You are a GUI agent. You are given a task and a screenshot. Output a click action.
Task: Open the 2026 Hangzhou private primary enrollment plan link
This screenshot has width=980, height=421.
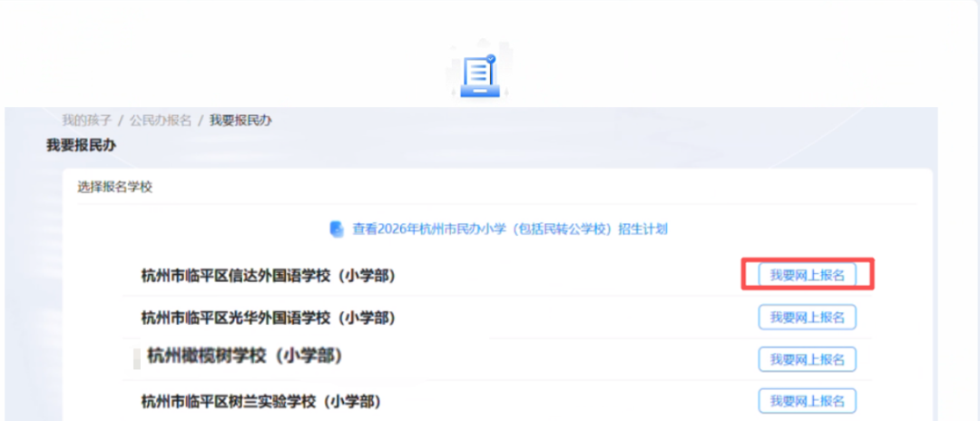coord(510,230)
